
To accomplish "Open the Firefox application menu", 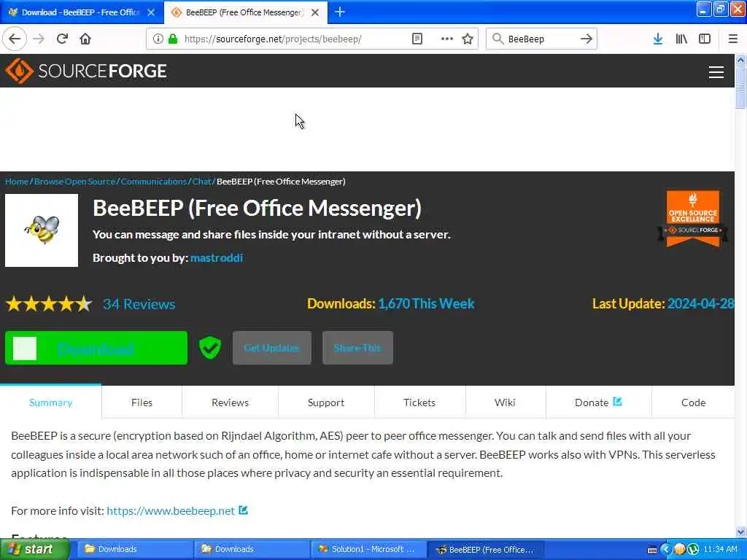I will [732, 39].
